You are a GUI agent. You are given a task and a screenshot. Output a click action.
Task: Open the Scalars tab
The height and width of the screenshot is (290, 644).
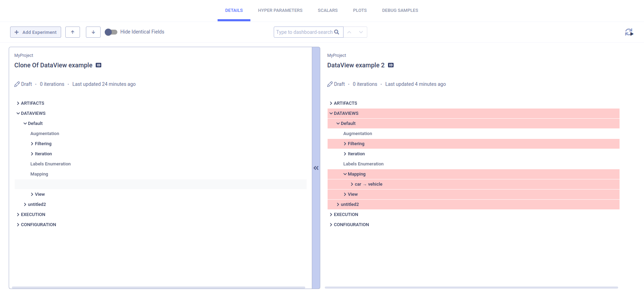click(328, 10)
